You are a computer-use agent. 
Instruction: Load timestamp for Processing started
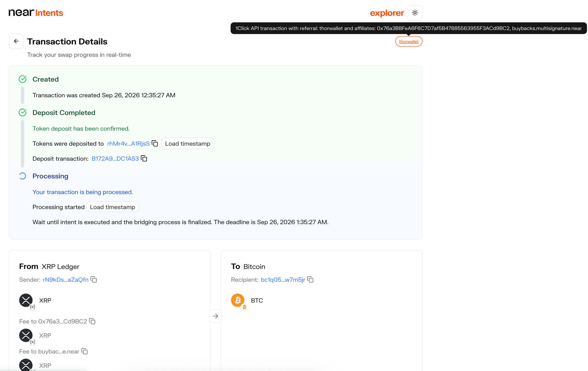point(113,207)
